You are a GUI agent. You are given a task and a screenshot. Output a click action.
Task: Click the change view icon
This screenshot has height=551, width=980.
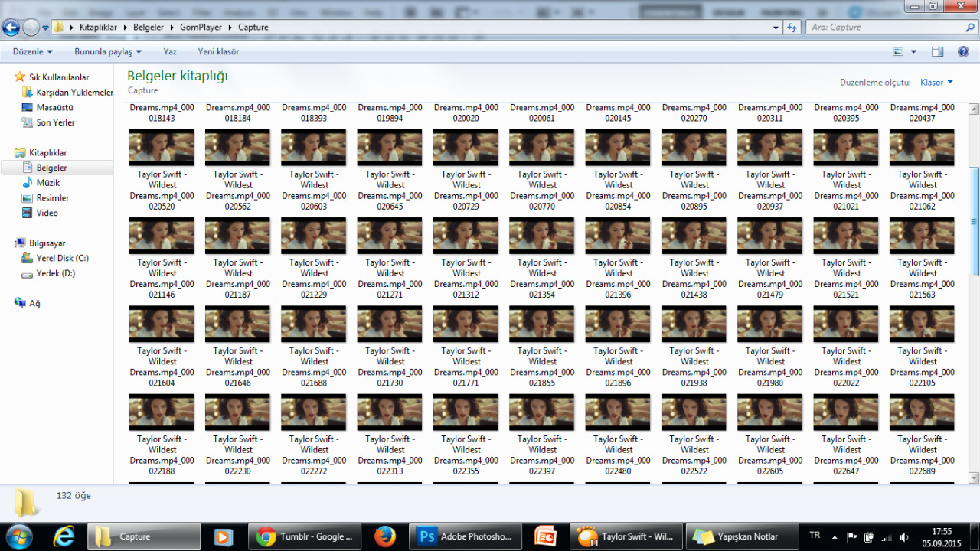899,52
